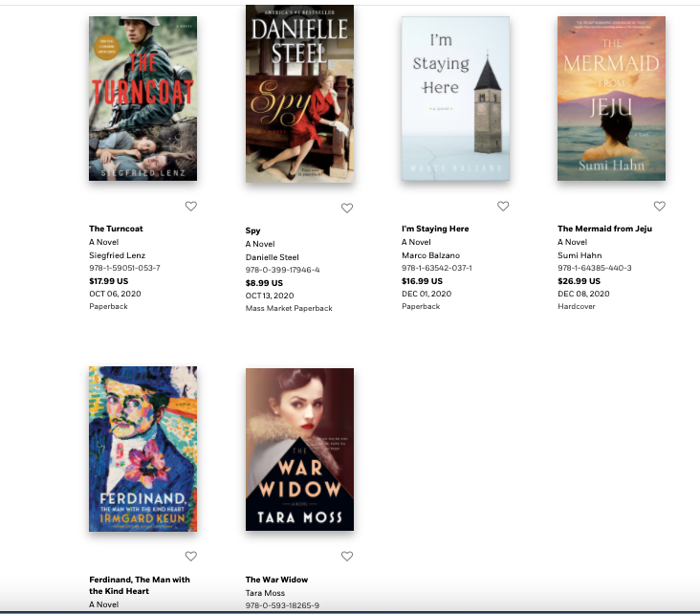
Task: Favorite The War Widow with heart icon
Action: (347, 557)
